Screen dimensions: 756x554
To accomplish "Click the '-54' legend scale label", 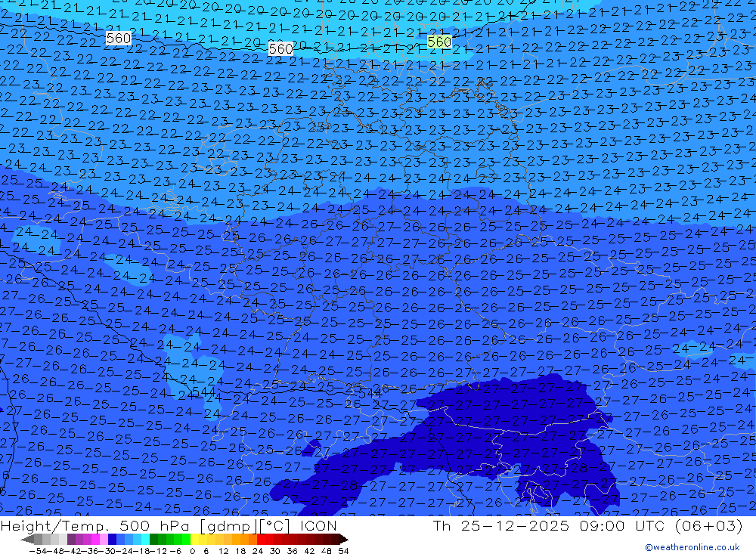I will [39, 551].
